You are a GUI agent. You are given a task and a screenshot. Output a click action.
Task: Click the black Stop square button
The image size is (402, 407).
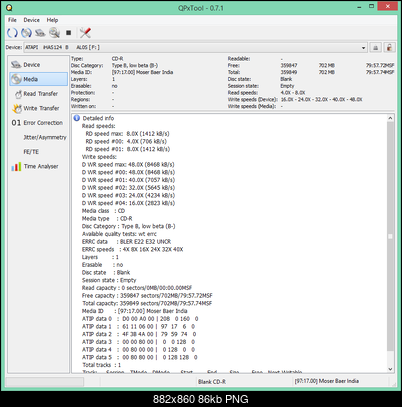[x=68, y=33]
